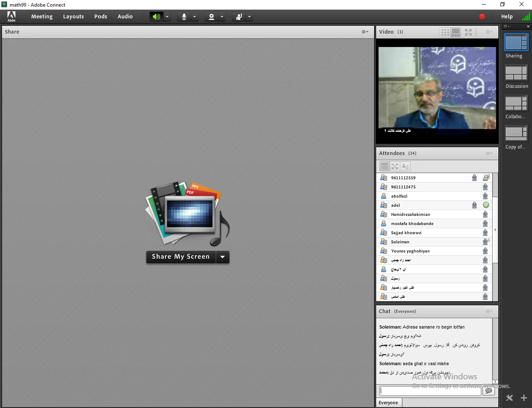Click the send chat message icon

tap(489, 391)
